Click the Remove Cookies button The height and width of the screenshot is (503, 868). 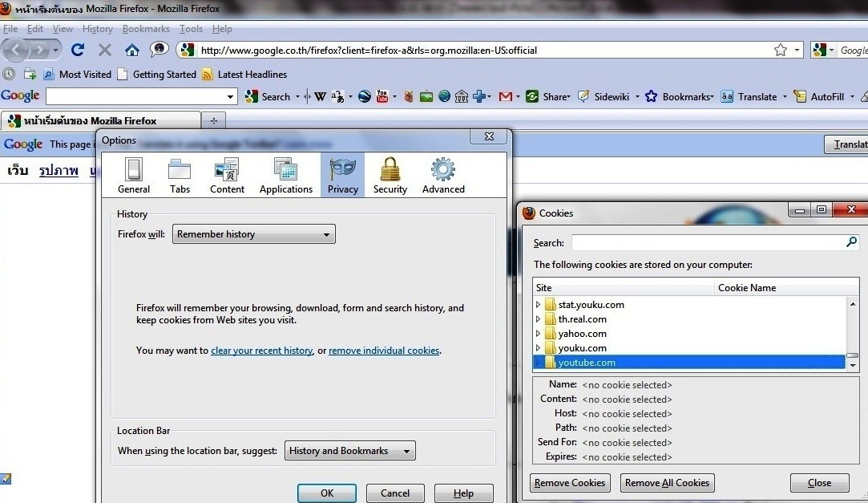tap(570, 482)
